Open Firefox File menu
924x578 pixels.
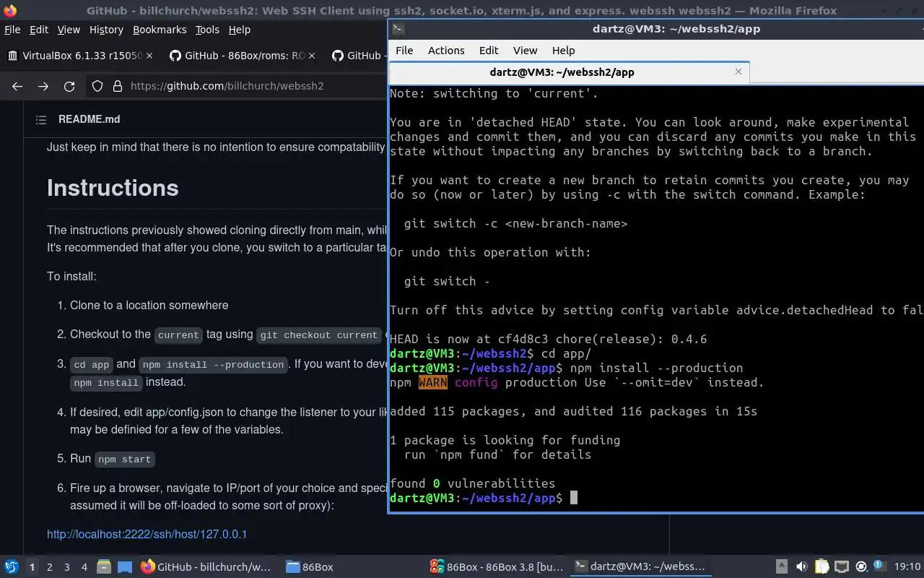tap(12, 30)
